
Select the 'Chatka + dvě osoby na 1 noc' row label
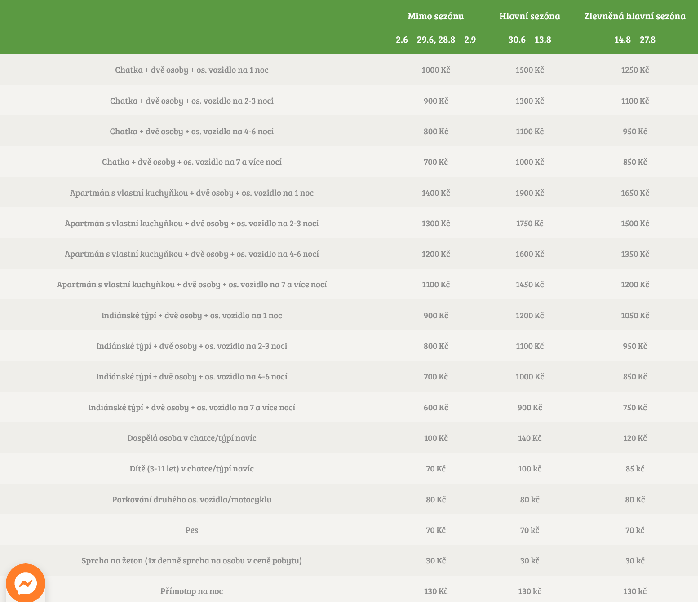pos(191,70)
